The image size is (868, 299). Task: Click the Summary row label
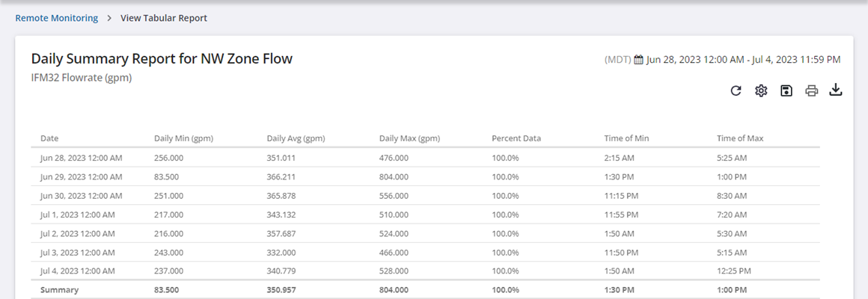(x=59, y=289)
